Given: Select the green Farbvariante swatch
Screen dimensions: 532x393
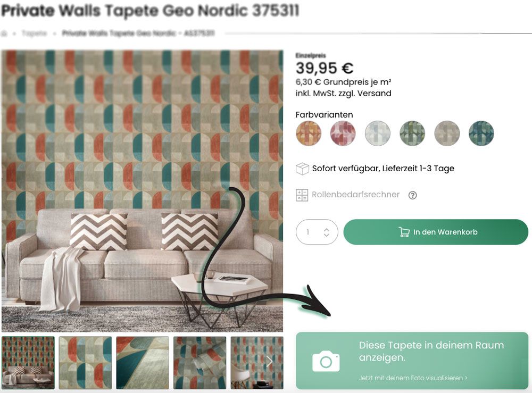Looking at the screenshot, I should [x=412, y=133].
